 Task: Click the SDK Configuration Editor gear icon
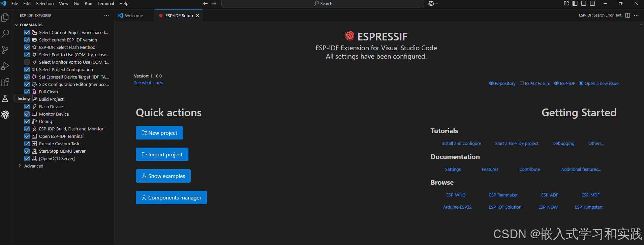[x=34, y=84]
